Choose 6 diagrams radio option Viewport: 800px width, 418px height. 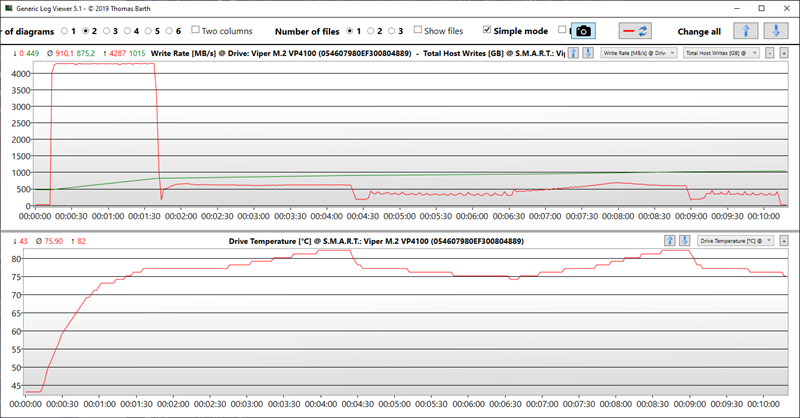[x=171, y=31]
